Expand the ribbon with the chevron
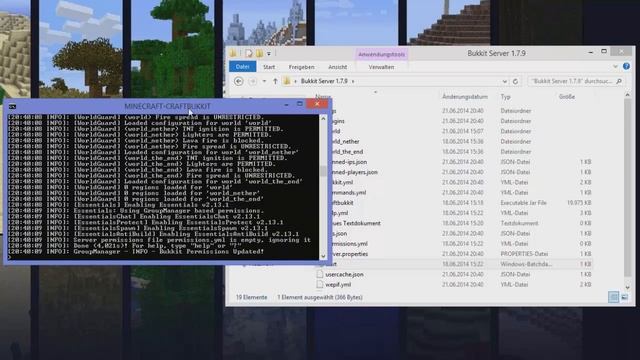This screenshot has width=640, height=360. click(x=615, y=67)
